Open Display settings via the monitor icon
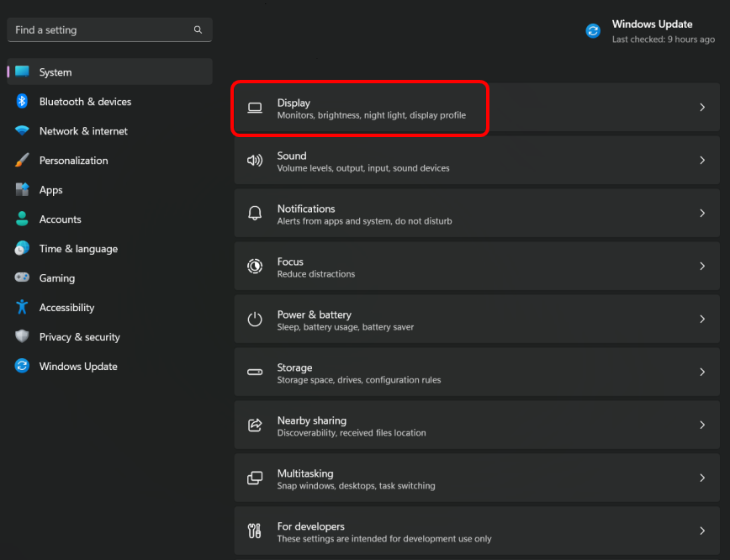 [x=255, y=108]
